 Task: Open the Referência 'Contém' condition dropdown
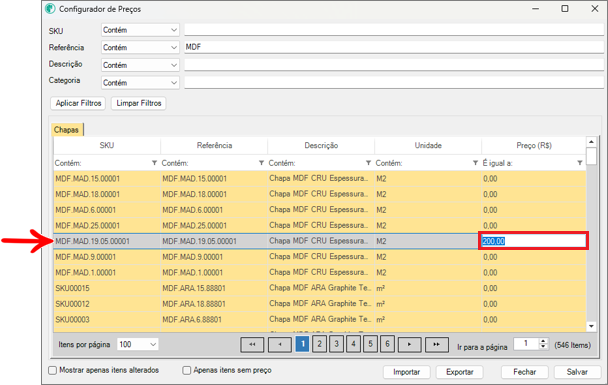140,47
